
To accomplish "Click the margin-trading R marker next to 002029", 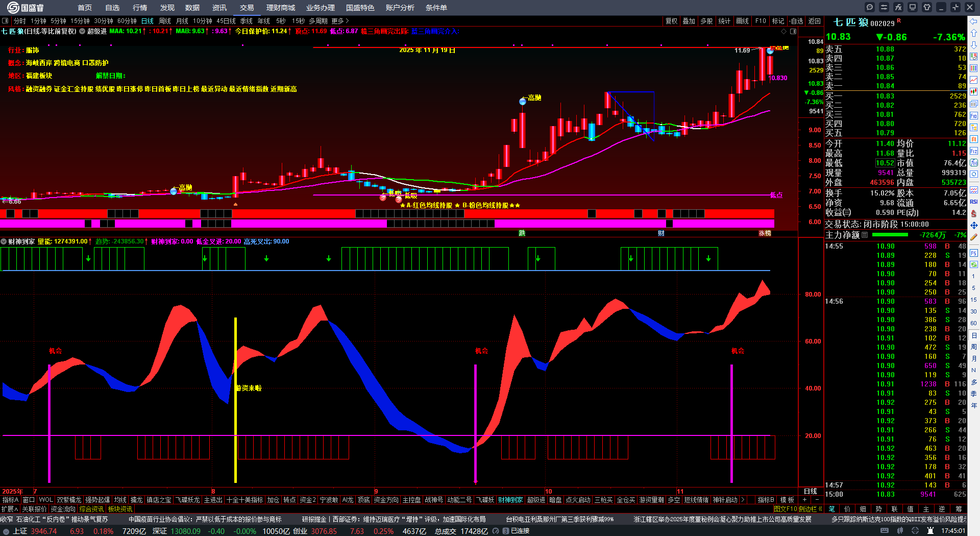I will coord(899,21).
